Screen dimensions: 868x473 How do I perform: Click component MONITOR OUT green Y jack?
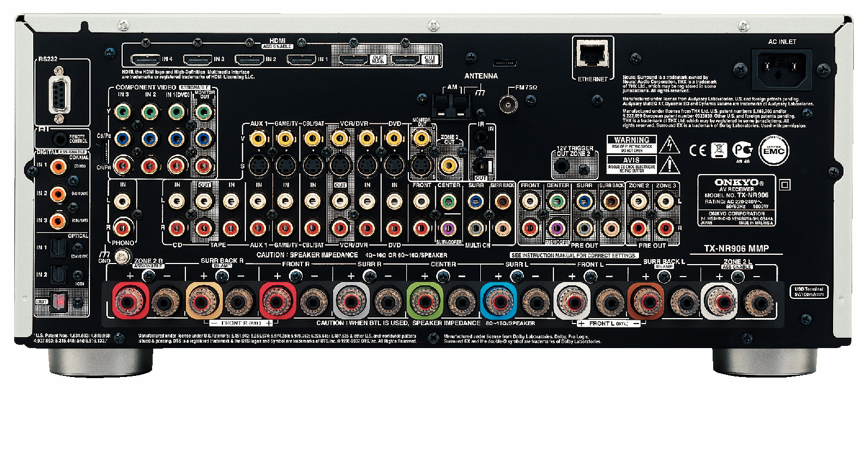pos(204,112)
